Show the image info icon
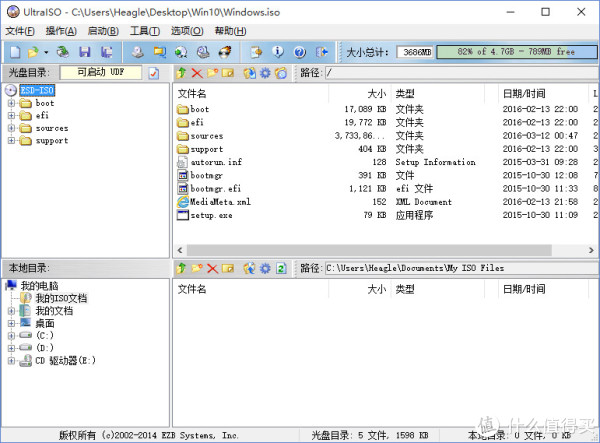600x443 pixels. tap(278, 52)
